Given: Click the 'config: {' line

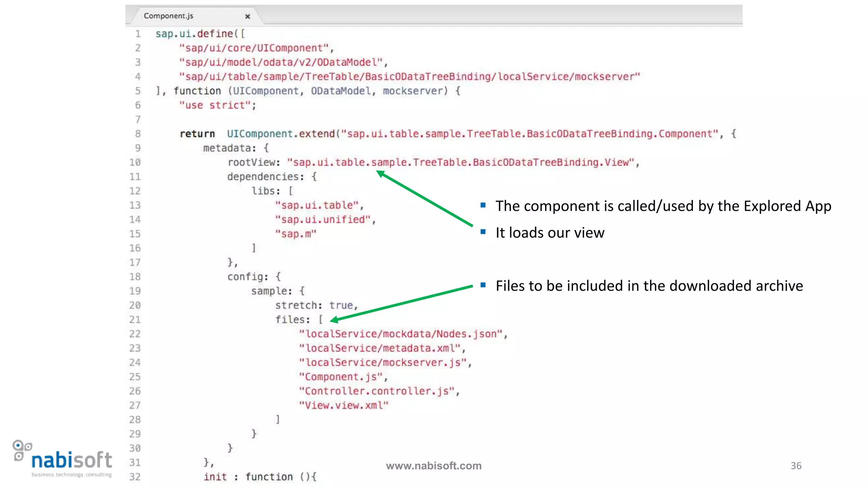Looking at the screenshot, I should (x=254, y=277).
